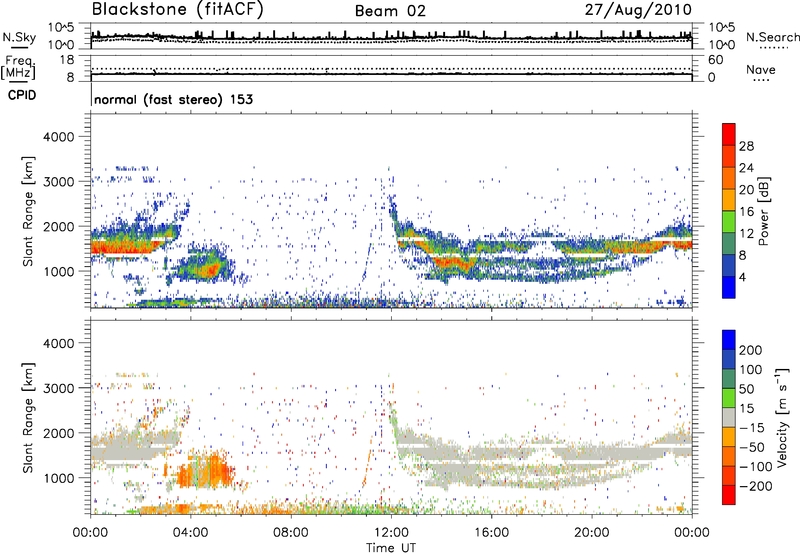Click the '12:00' time axis tick label
Image resolution: width=800 pixels, height=554 pixels.
[391, 533]
